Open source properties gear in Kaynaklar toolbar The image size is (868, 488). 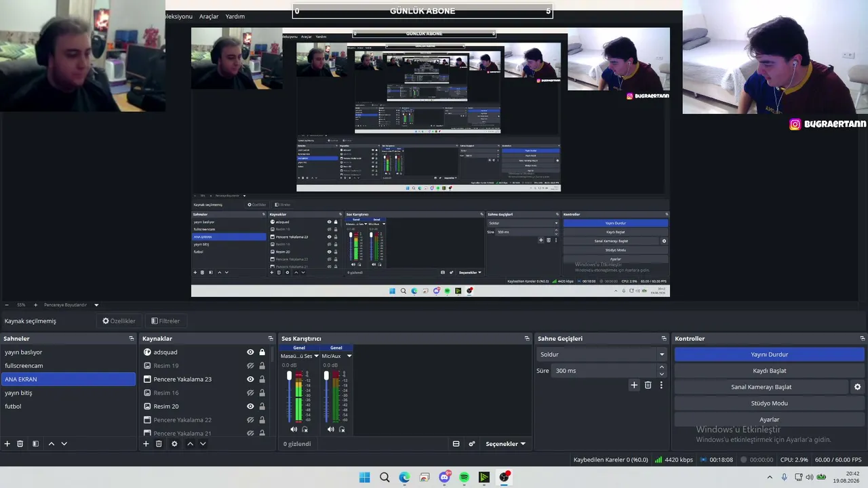174,444
